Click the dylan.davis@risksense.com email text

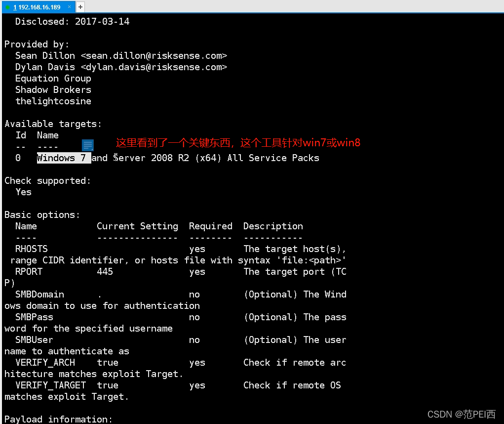pos(154,67)
